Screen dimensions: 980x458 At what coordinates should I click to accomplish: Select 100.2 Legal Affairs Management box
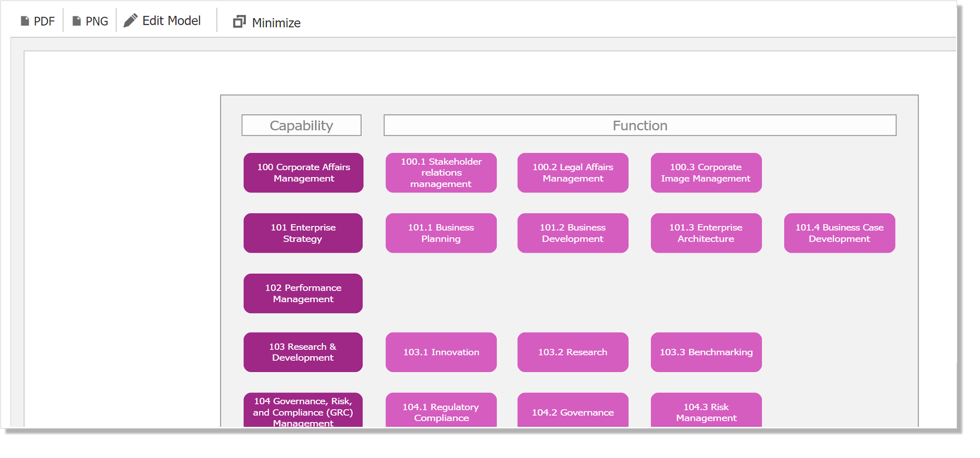tap(573, 173)
